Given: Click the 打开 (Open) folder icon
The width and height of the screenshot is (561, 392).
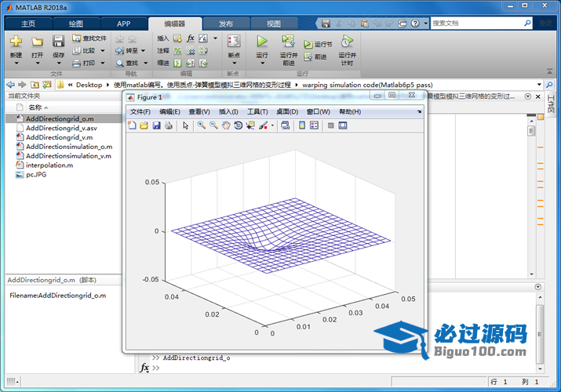Looking at the screenshot, I should point(37,42).
